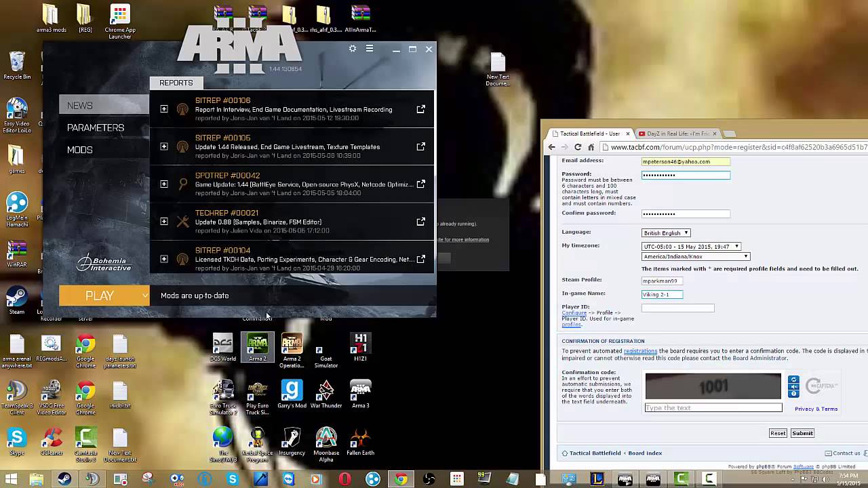This screenshot has height=488, width=868.
Task: Click the Reset form button
Action: click(x=778, y=433)
